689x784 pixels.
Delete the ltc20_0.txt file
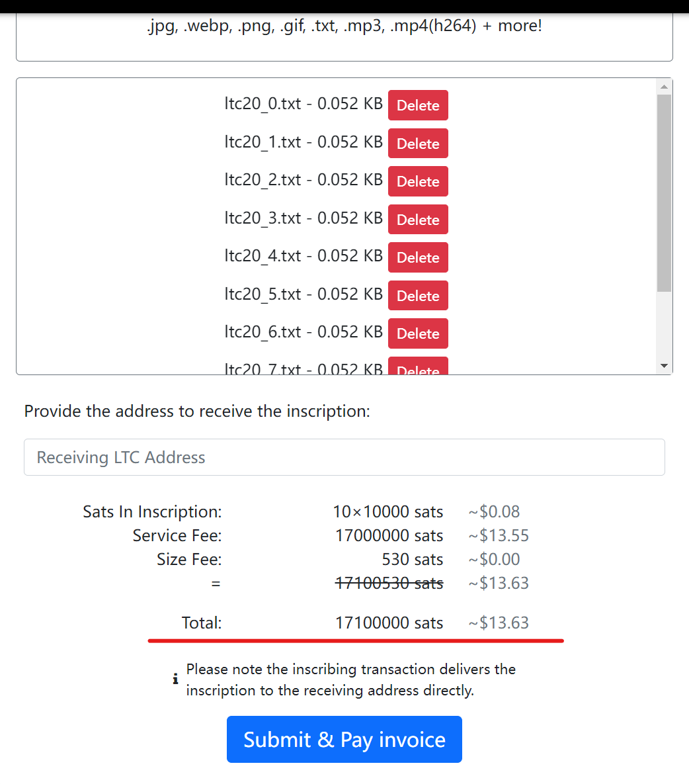[x=418, y=105]
